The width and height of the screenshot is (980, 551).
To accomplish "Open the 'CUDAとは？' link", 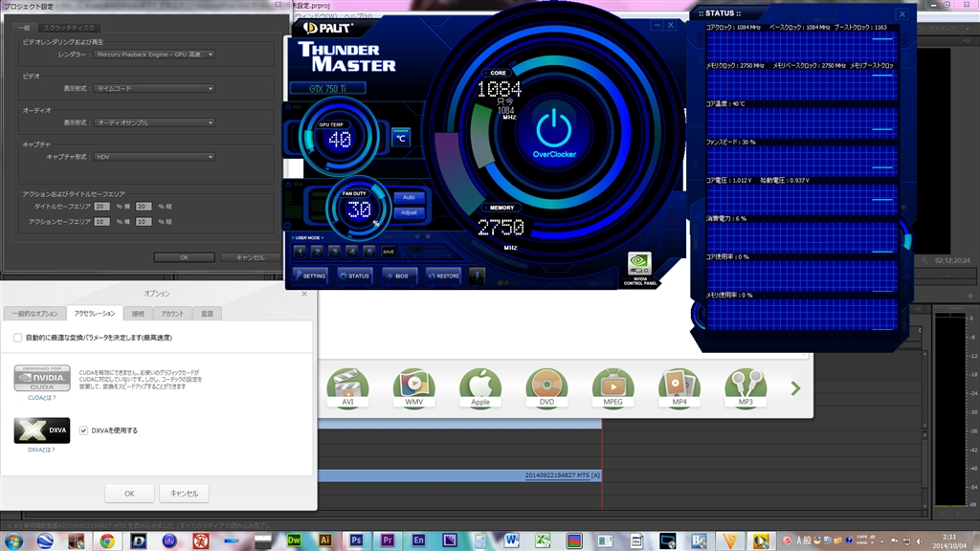I will click(x=42, y=397).
